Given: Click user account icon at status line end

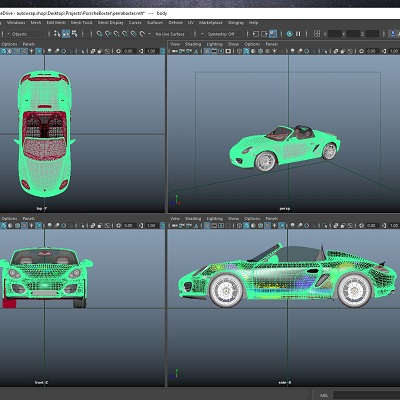Looking at the screenshot, I should pyautogui.click(x=393, y=34).
